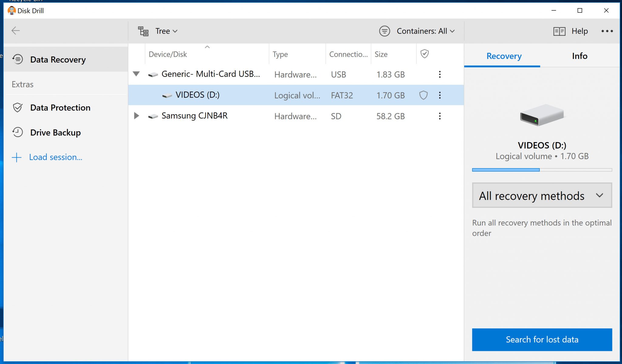Open the Tree view dropdown
The image size is (622, 364).
pos(166,31)
